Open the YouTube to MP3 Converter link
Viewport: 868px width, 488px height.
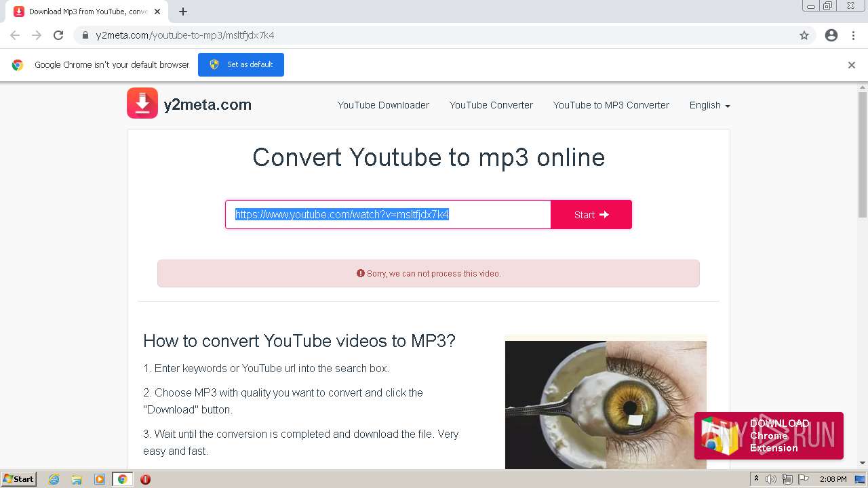click(611, 105)
